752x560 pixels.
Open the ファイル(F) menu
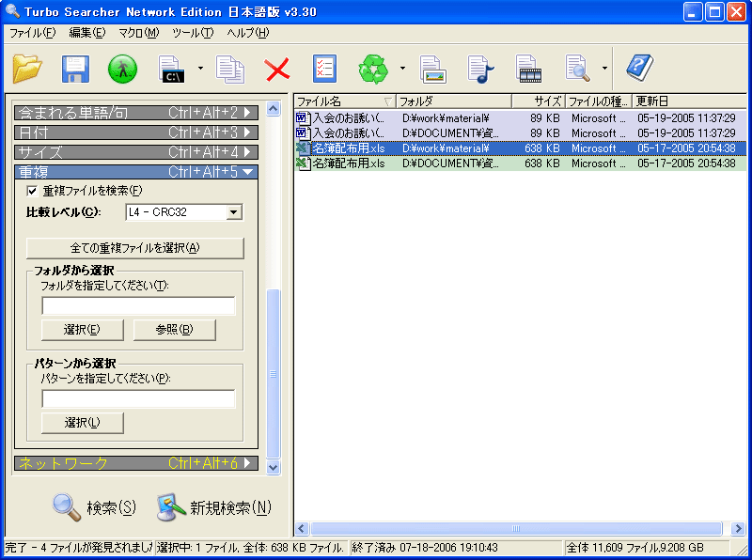click(33, 33)
